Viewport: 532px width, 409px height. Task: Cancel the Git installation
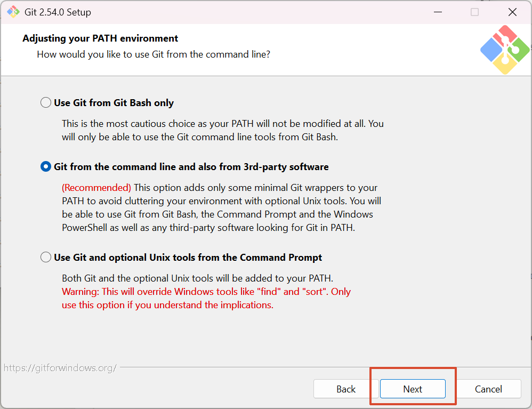tap(488, 389)
